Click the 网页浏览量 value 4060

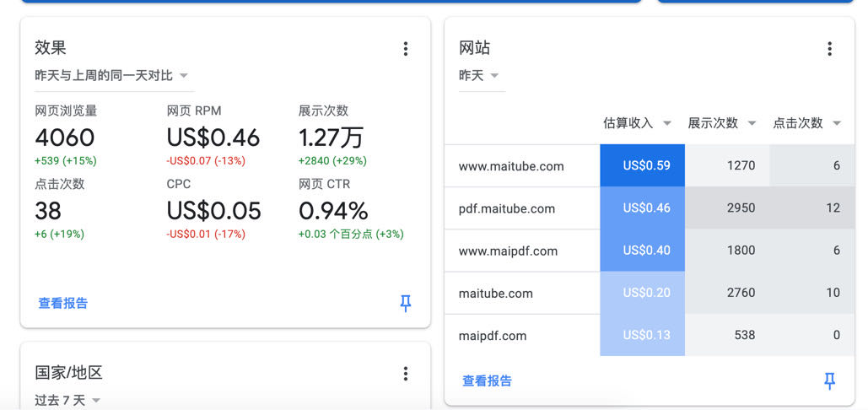tap(65, 138)
